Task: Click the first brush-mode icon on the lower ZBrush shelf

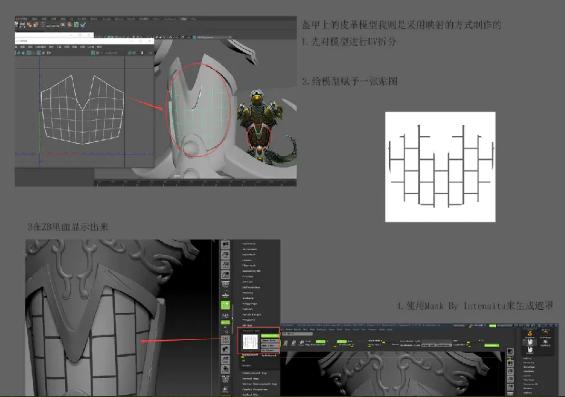Action: 285,343
